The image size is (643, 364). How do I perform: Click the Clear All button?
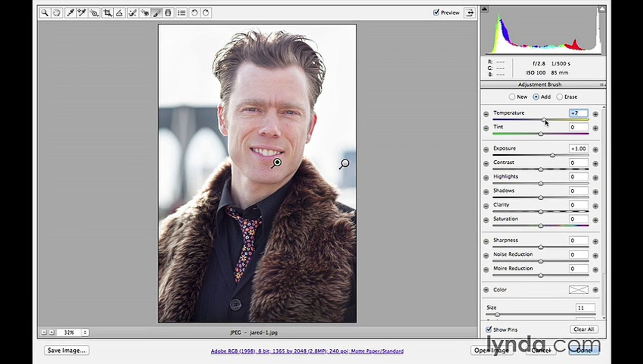pyautogui.click(x=584, y=329)
